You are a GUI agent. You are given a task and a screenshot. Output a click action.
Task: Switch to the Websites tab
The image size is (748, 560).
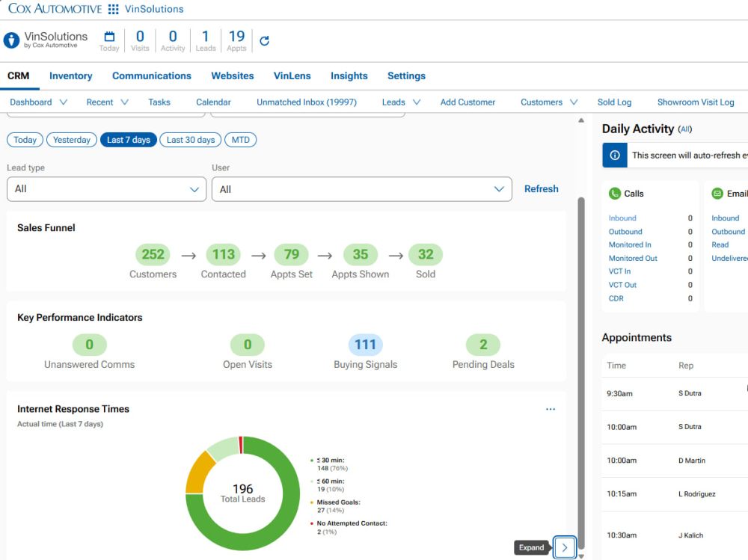(x=233, y=76)
